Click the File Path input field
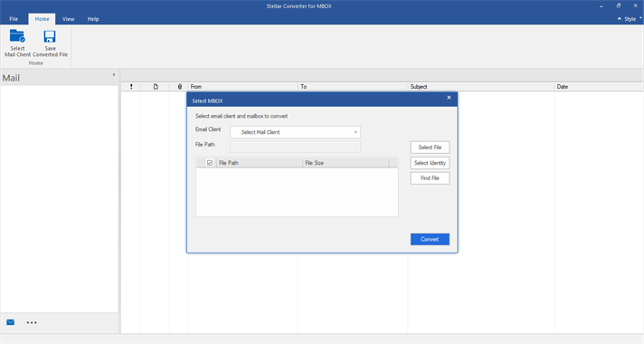This screenshot has height=344, width=644. coord(295,147)
